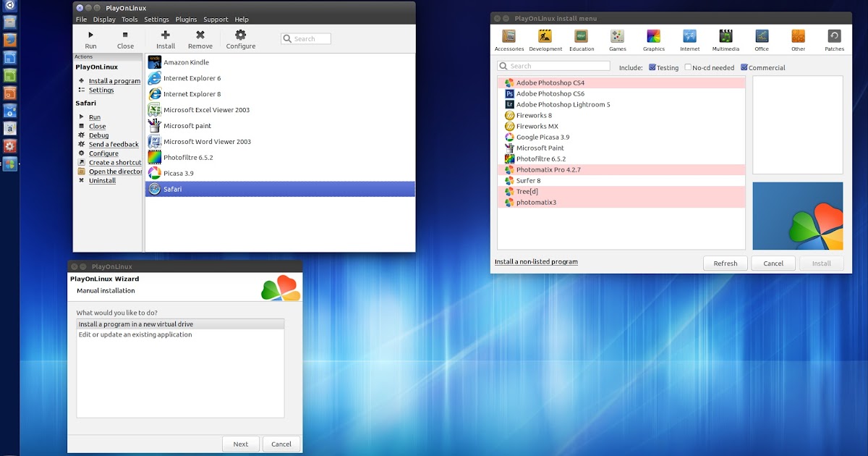The image size is (868, 456).
Task: Open Configure gear icon in toolbar
Action: point(241,35)
